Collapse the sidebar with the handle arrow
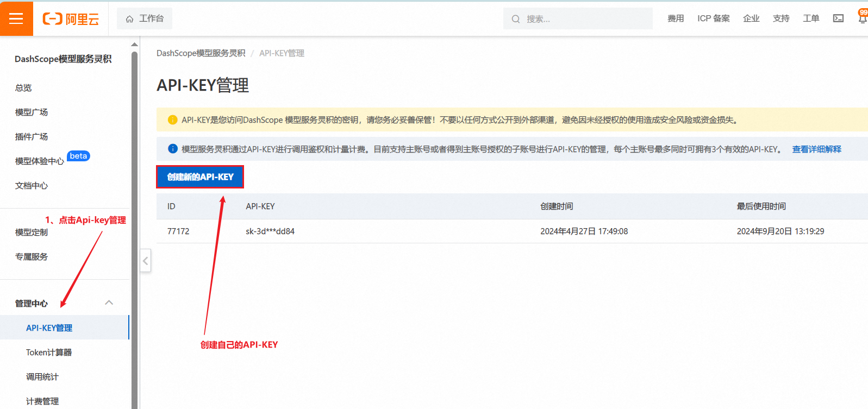This screenshot has width=868, height=409. tap(145, 261)
